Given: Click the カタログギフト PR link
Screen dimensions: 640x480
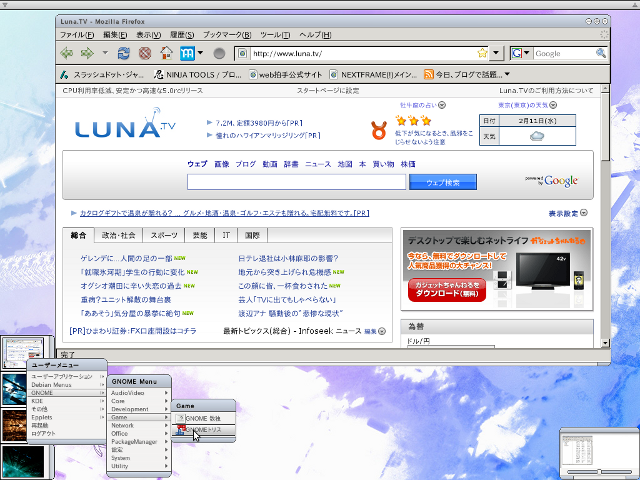Looking at the screenshot, I should [x=224, y=213].
